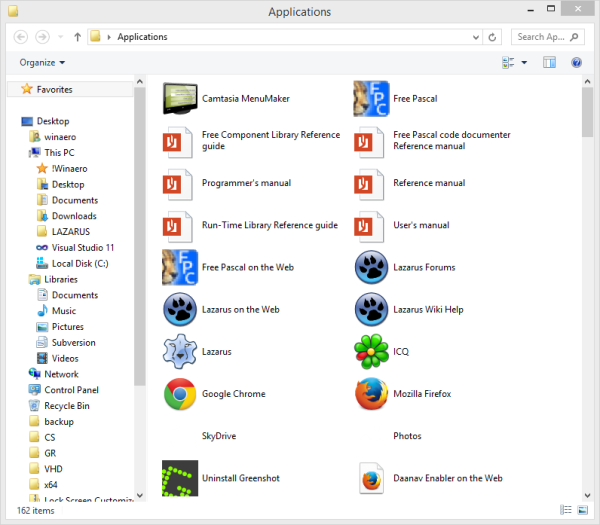The height and width of the screenshot is (525, 600).
Task: Select the Mozilla Firefox icon
Action: click(x=371, y=394)
